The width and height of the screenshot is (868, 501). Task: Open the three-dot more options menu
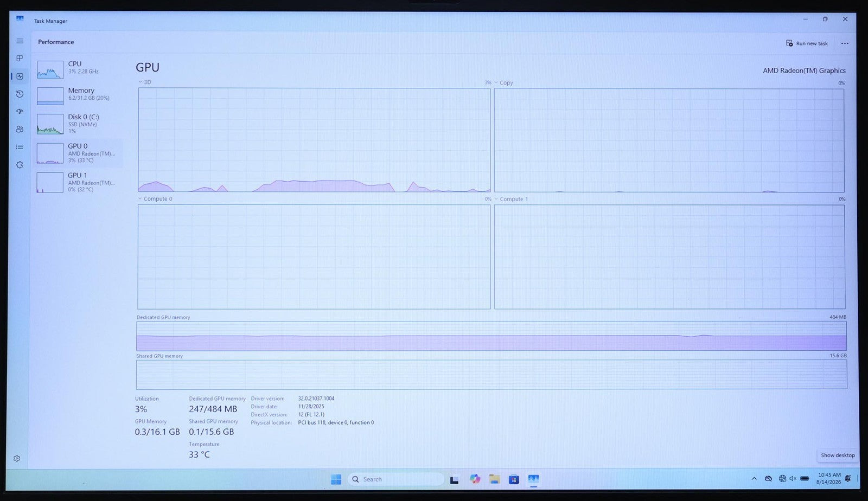coord(845,43)
